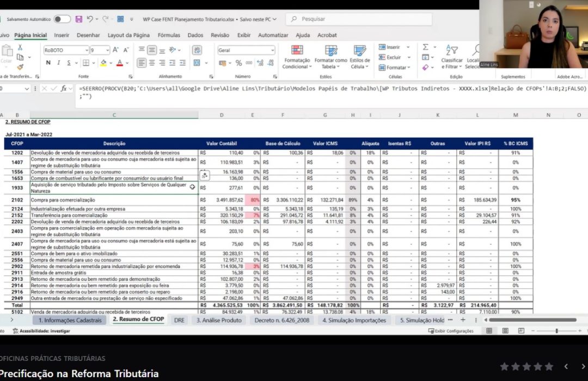This screenshot has height=381, width=588.
Task: Toggle the Salvamento Automático switch
Action: point(62,19)
